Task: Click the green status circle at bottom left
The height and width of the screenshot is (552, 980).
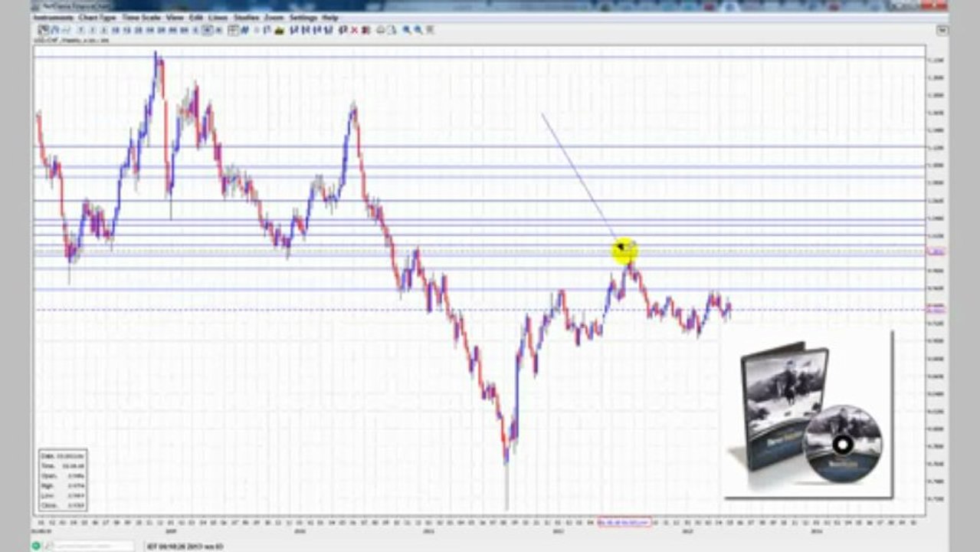Action: click(x=36, y=546)
